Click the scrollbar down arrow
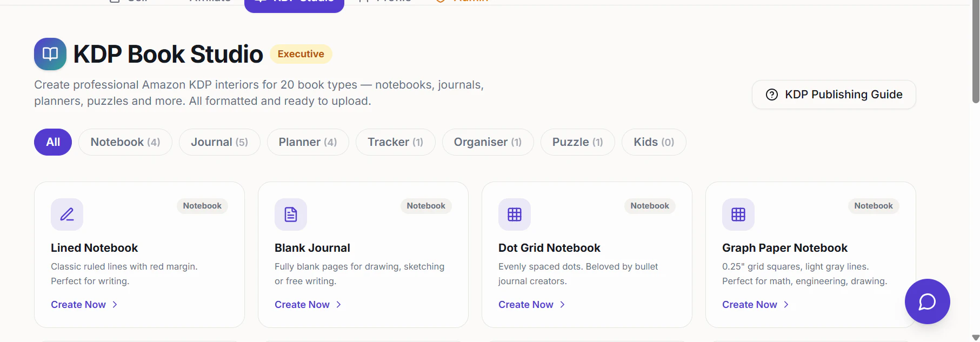This screenshot has height=342, width=980. [976, 338]
